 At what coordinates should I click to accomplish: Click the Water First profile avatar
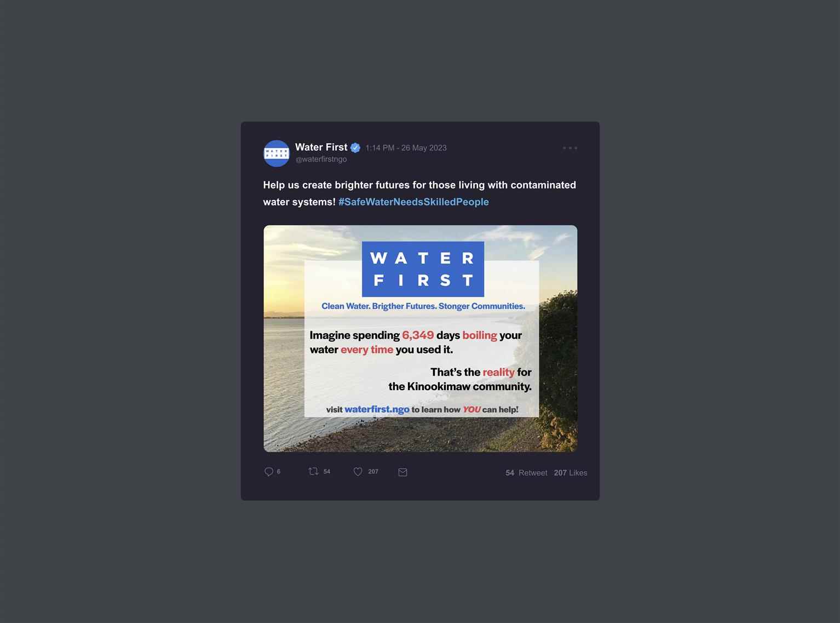click(x=277, y=153)
